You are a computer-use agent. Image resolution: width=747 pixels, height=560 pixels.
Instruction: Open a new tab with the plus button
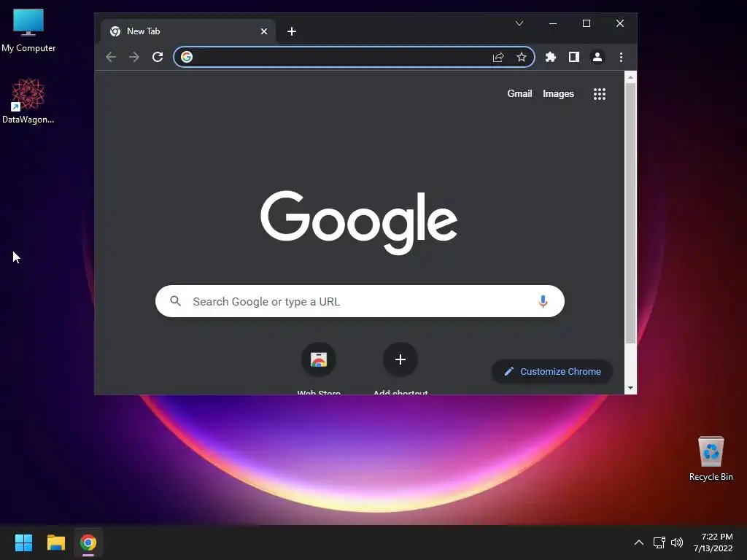pyautogui.click(x=292, y=31)
